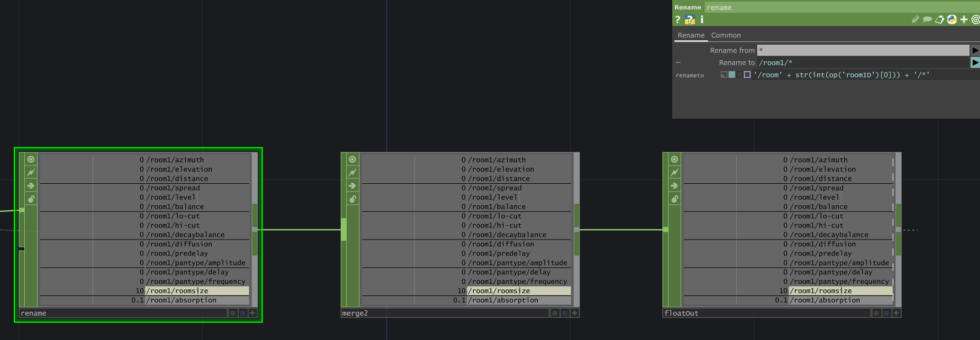Viewport: 980px width, 340px height.
Task: Toggle arrow export flag on rename node
Action: point(31,185)
